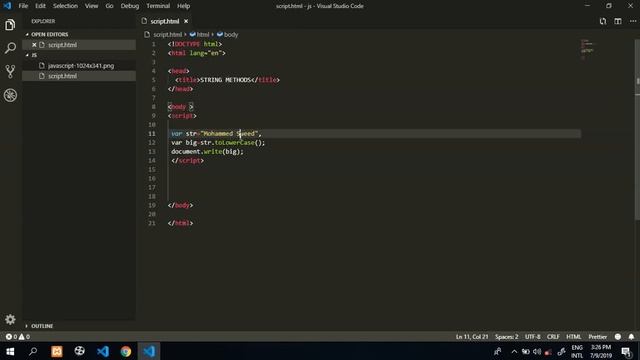Open the Debug view in activity bar
640x360 pixels.
[10, 95]
